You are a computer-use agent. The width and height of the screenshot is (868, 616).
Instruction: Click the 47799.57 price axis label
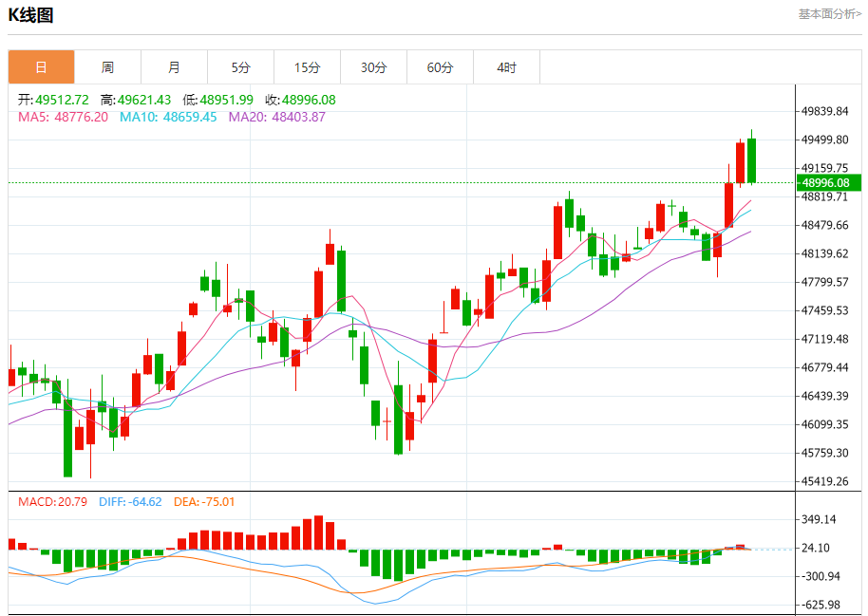pos(825,282)
